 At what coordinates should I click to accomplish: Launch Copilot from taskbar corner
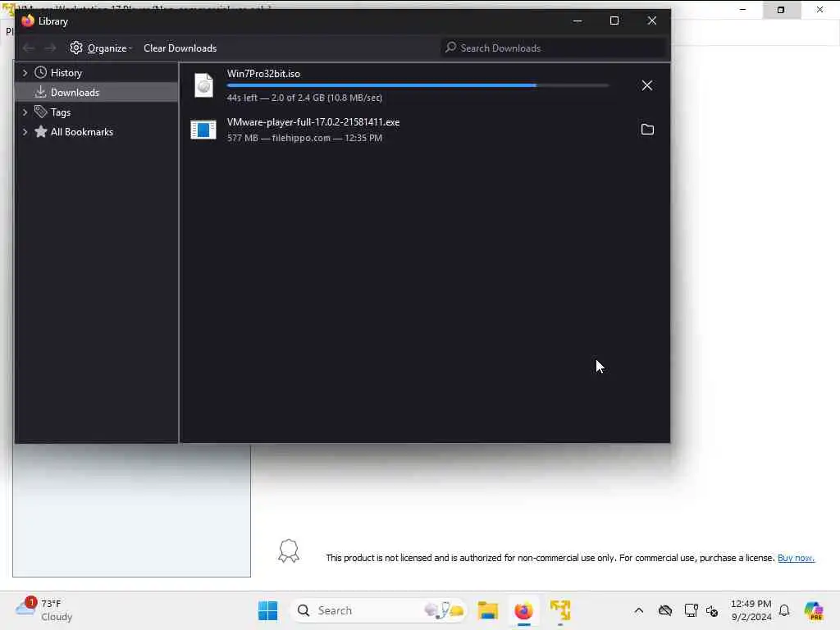(x=813, y=610)
